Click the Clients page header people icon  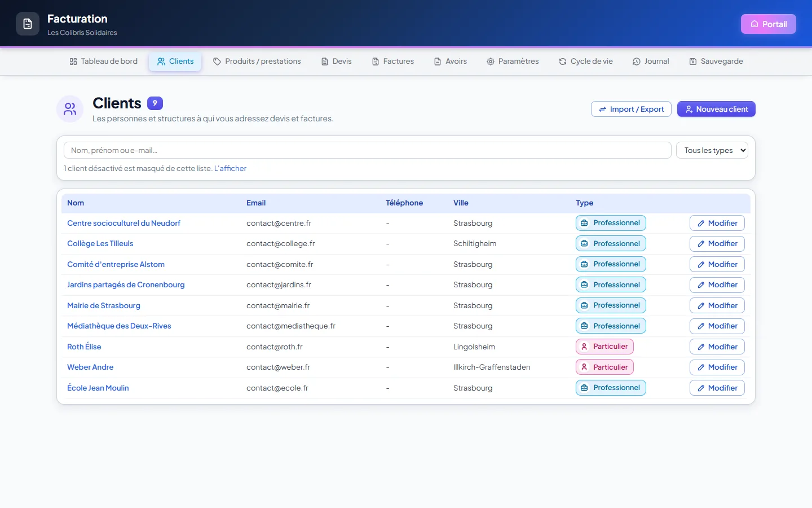[x=70, y=109]
